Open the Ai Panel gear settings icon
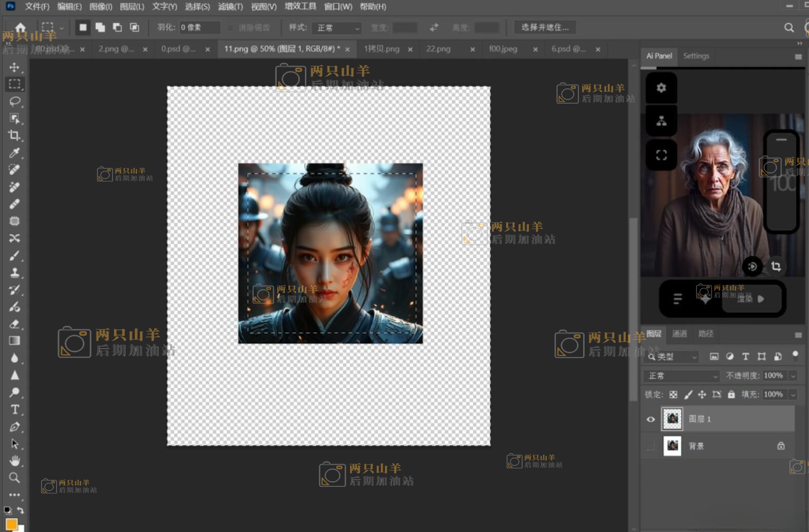809x532 pixels. (x=661, y=88)
